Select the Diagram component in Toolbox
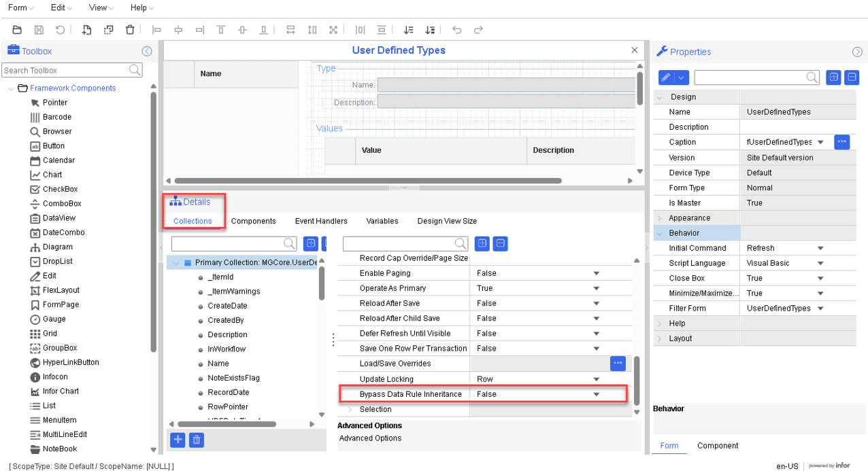 click(x=57, y=247)
